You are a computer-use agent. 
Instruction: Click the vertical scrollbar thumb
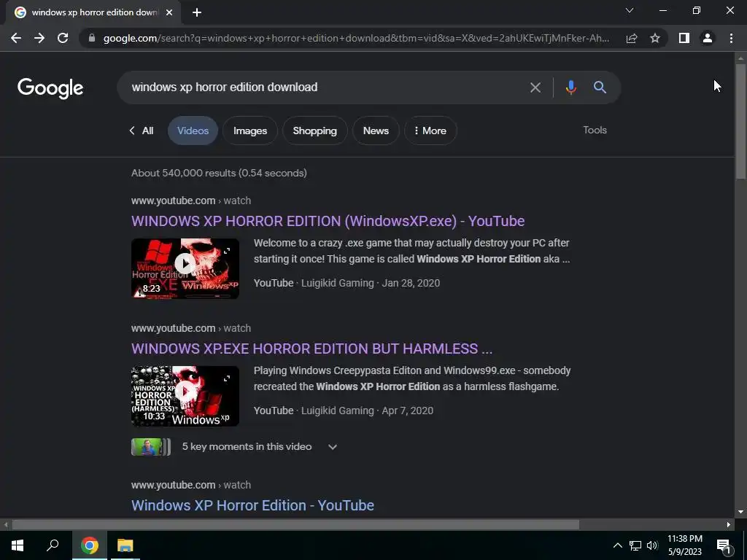pos(740,121)
